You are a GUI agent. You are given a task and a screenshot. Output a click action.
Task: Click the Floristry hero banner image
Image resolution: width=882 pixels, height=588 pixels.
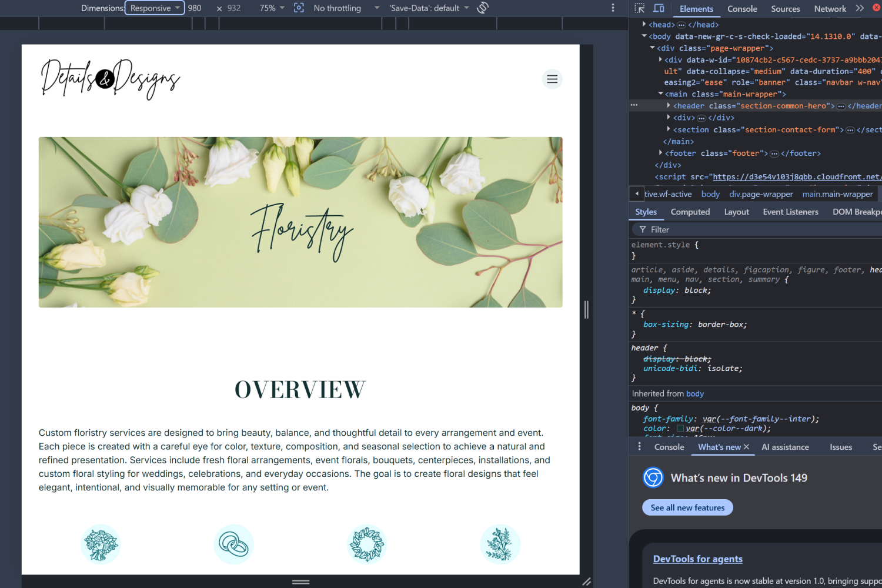tap(300, 222)
